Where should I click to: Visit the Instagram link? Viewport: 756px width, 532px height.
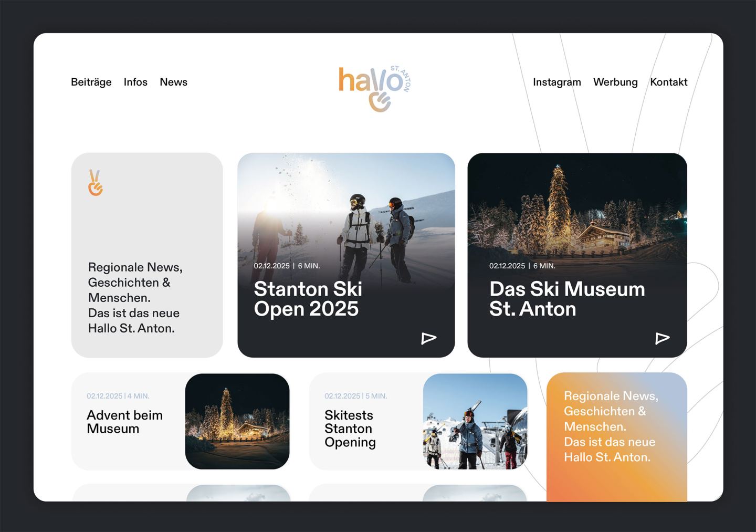point(557,82)
